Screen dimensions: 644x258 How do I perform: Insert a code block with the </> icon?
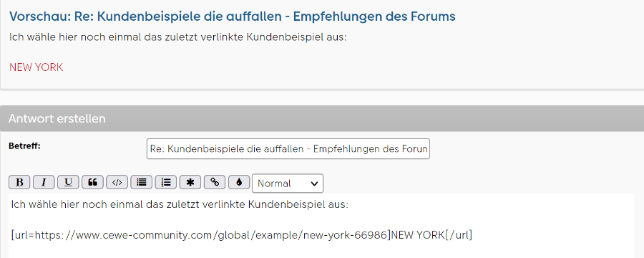pos(117,182)
